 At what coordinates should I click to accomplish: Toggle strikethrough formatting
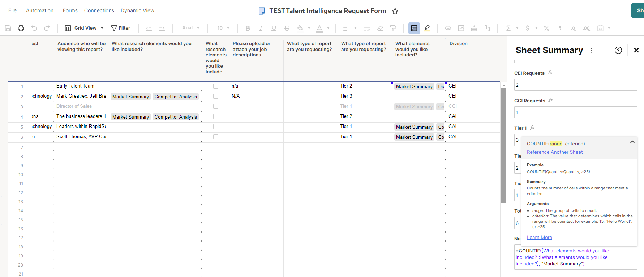pyautogui.click(x=287, y=28)
